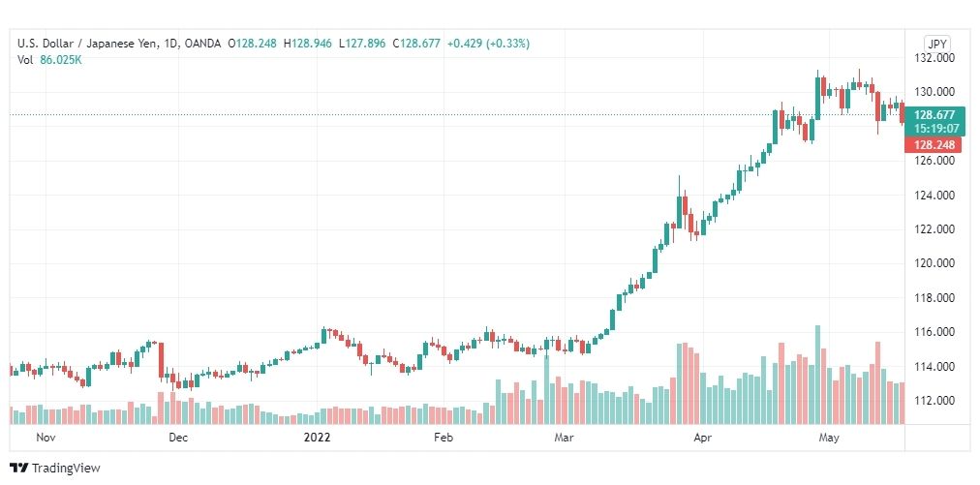The image size is (980, 485).
Task: Click the red 128.248 price tag
Action: (x=934, y=145)
